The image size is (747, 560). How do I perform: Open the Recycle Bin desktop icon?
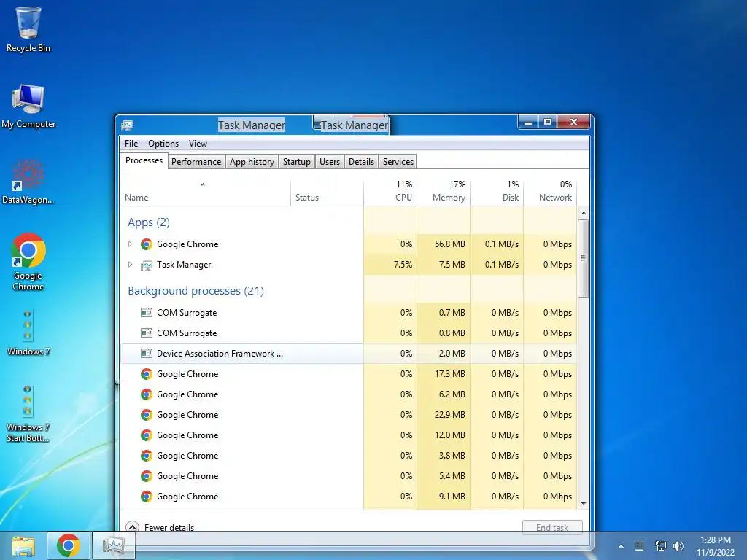tap(28, 28)
